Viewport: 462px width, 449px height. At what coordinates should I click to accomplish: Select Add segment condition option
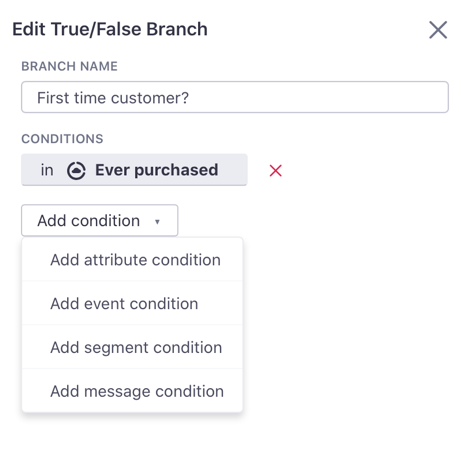(132, 347)
